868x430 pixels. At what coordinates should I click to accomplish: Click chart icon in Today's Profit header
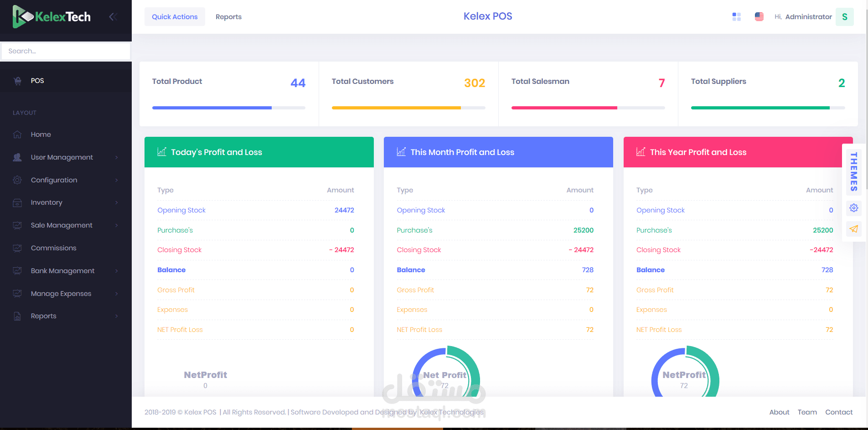point(162,152)
